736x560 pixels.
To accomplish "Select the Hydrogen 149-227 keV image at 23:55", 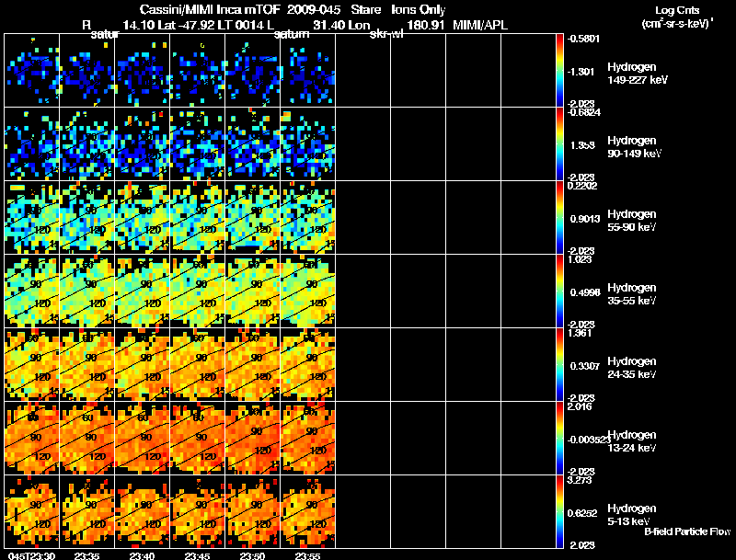I will click(308, 71).
